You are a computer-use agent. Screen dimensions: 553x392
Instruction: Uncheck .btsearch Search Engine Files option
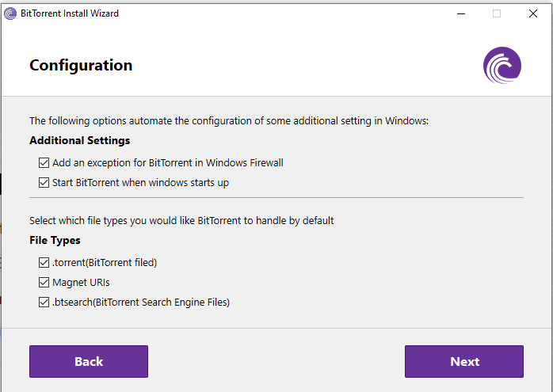tap(44, 302)
